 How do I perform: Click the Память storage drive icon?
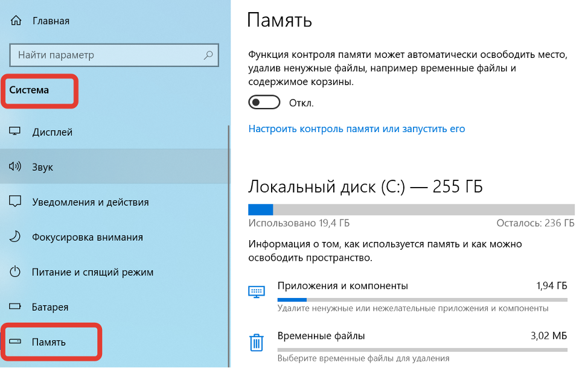click(x=15, y=341)
